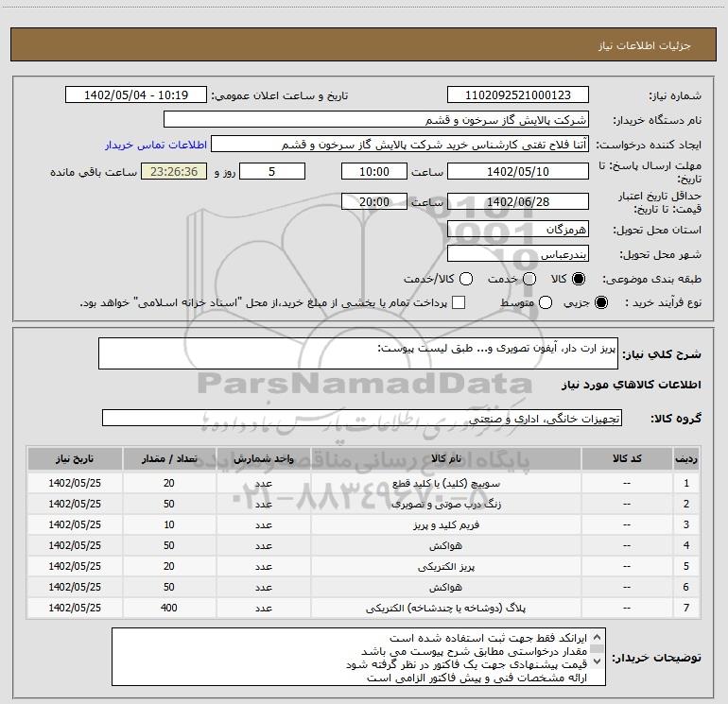Click the response deadline date 1402/05/10
Viewport: 728px width, 704px height.
[x=518, y=171]
